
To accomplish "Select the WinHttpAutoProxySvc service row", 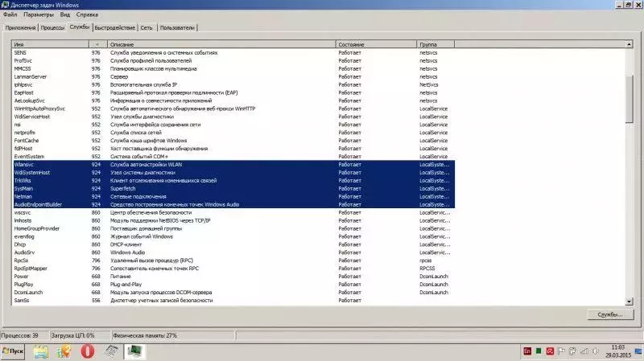I will [233, 109].
